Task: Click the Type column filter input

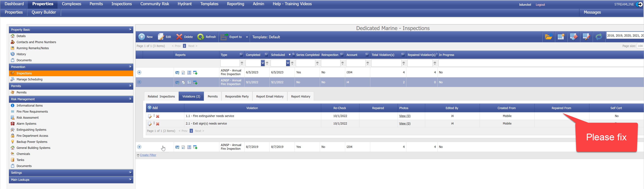Action: coord(230,63)
